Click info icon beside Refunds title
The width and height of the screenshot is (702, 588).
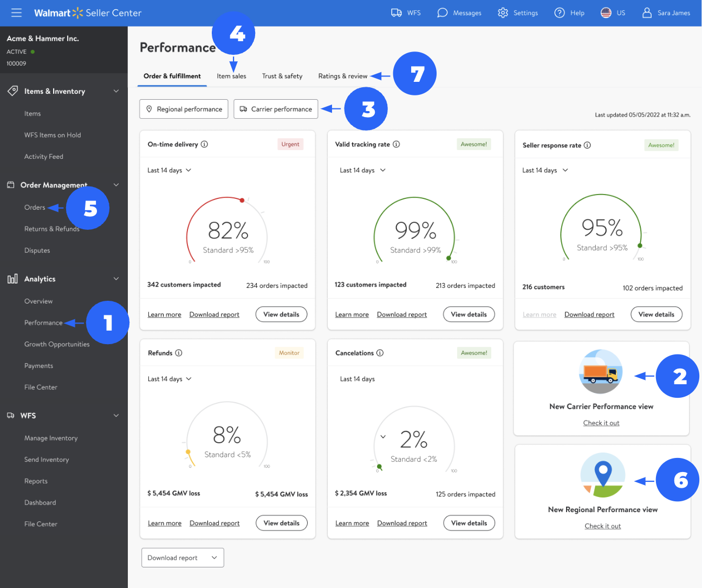[179, 353]
